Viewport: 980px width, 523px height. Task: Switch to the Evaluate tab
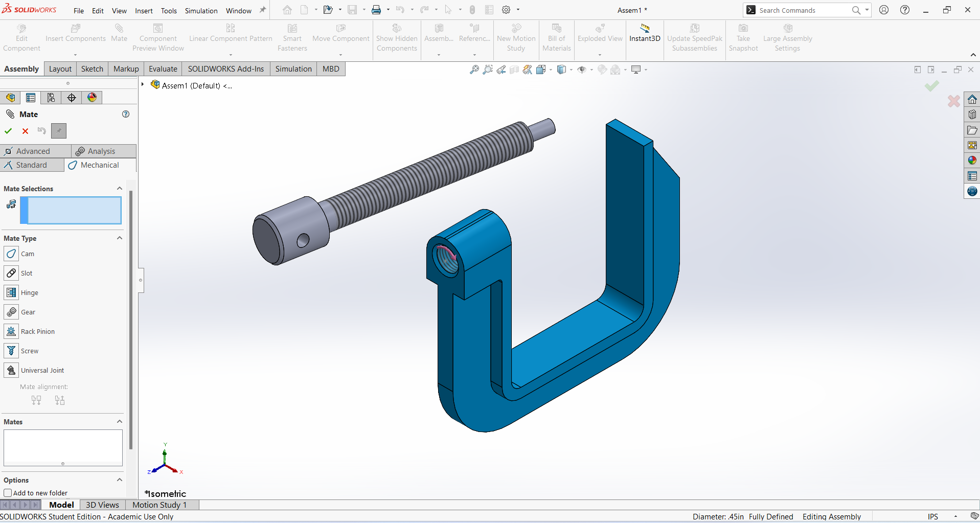163,69
